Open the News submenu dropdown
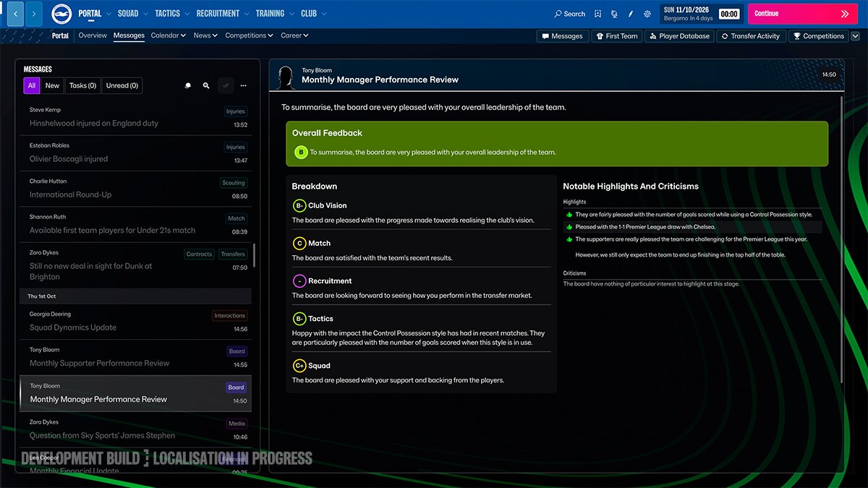 coord(205,35)
